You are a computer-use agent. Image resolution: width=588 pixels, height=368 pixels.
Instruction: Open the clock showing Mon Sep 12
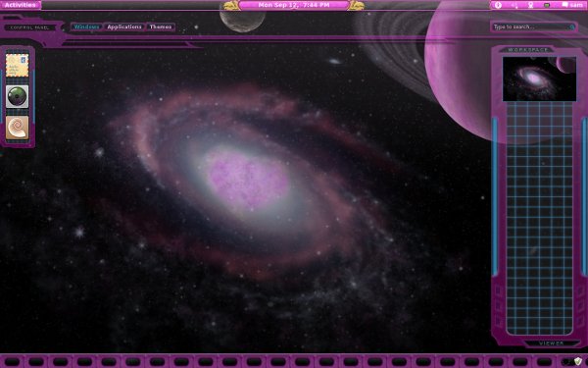(294, 5)
